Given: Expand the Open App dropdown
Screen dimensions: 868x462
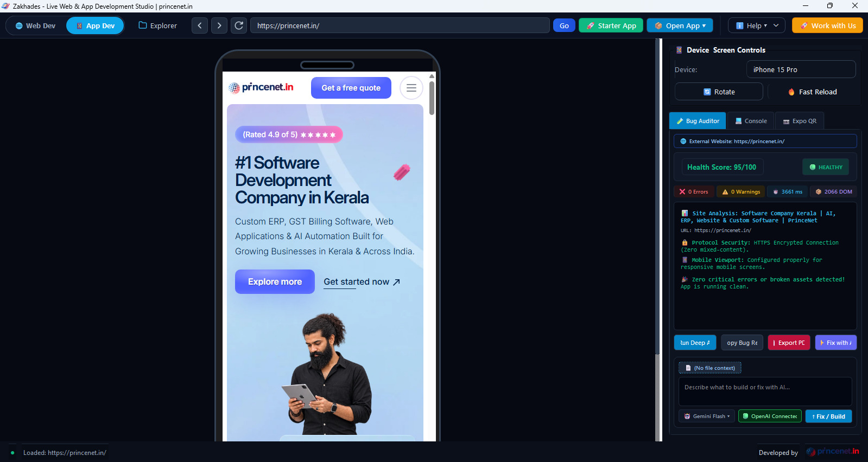Looking at the screenshot, I should (680, 25).
